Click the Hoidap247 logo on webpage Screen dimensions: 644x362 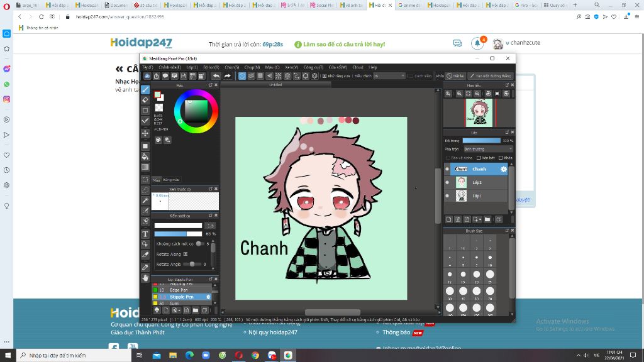click(142, 43)
